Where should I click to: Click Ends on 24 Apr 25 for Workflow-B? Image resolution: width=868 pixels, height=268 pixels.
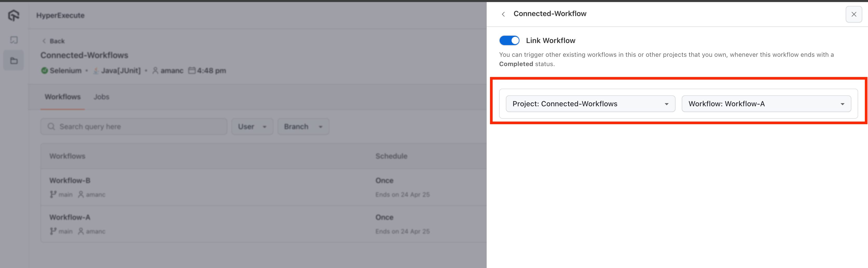(x=403, y=195)
